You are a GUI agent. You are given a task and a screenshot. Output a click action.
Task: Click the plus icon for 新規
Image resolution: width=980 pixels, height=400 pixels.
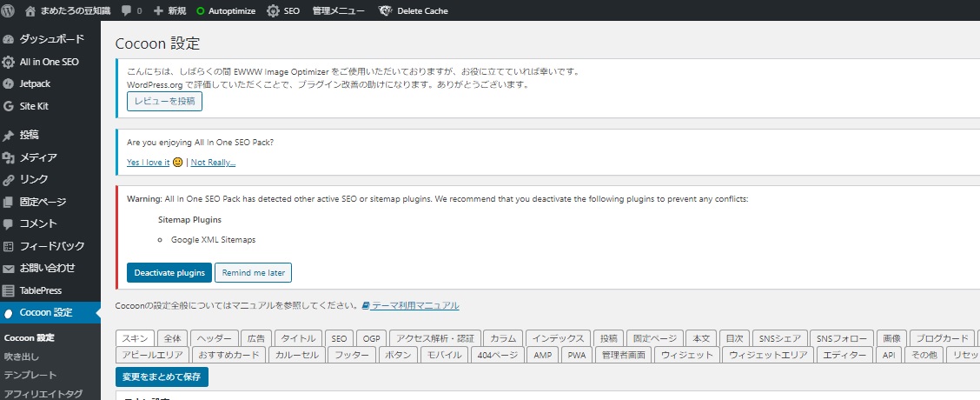[158, 10]
